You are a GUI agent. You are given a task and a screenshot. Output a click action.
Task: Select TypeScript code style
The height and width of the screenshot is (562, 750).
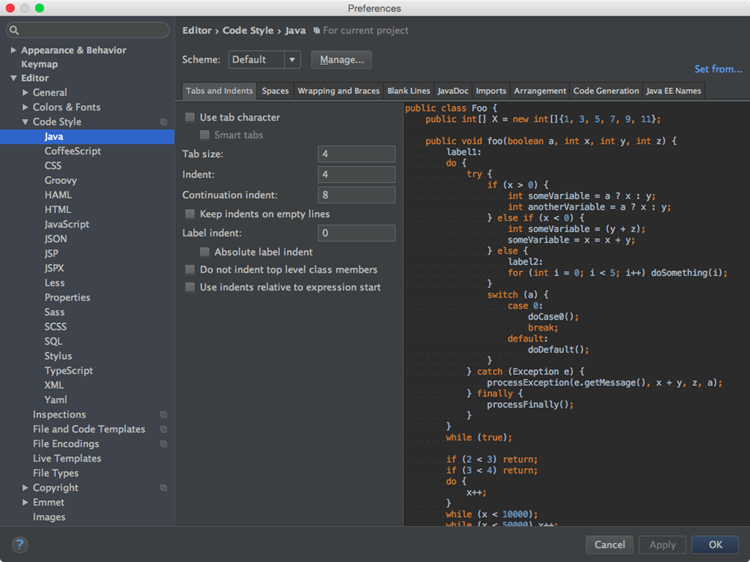pyautogui.click(x=68, y=371)
